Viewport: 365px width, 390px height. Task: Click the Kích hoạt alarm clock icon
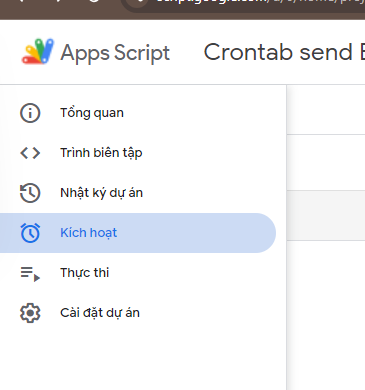click(30, 233)
